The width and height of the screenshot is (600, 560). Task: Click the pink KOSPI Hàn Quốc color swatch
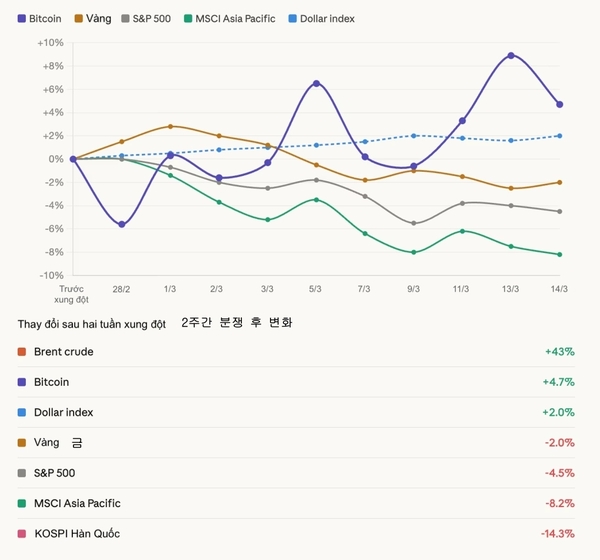tap(23, 534)
